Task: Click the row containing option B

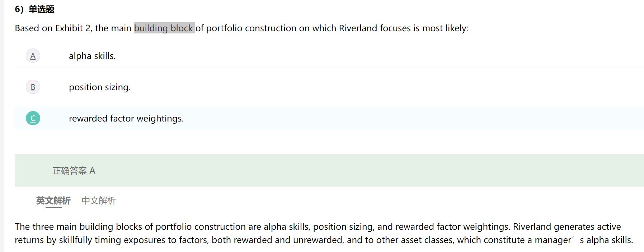Action: [329, 87]
